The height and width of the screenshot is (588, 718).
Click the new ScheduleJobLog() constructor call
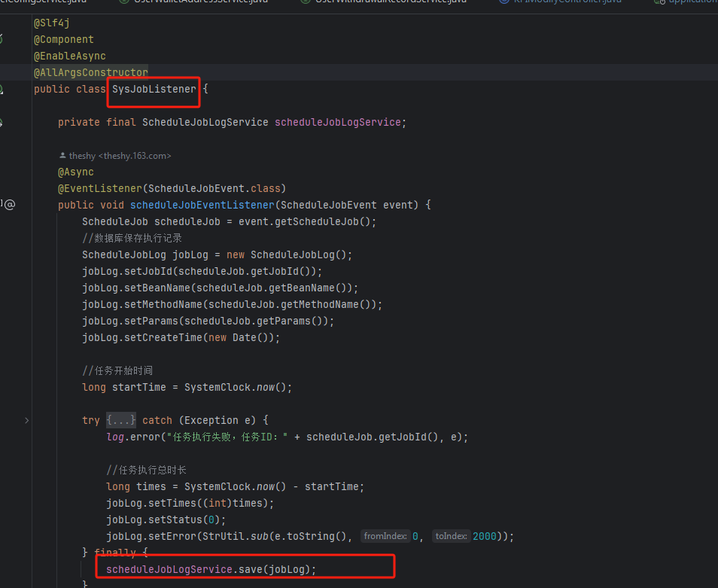[x=286, y=254]
